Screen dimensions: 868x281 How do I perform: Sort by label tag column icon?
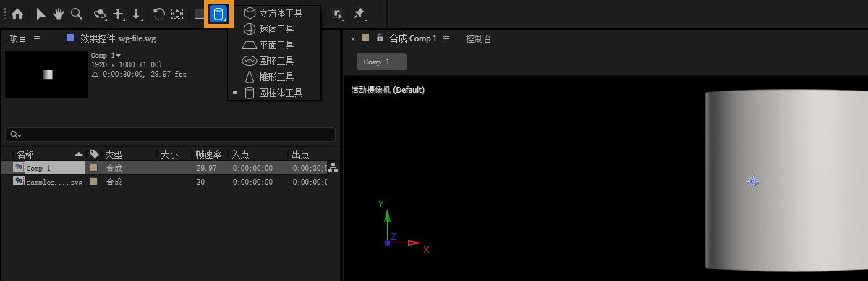point(94,154)
